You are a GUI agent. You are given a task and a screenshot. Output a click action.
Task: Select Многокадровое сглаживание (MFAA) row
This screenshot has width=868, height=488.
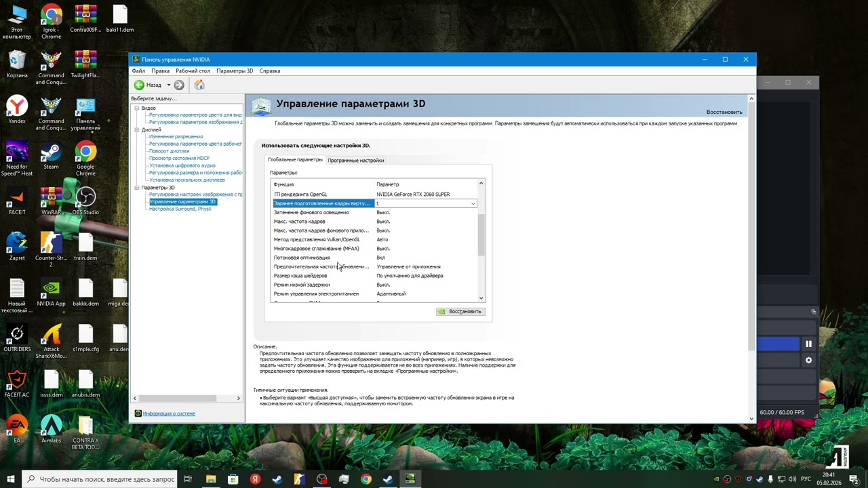click(x=374, y=249)
